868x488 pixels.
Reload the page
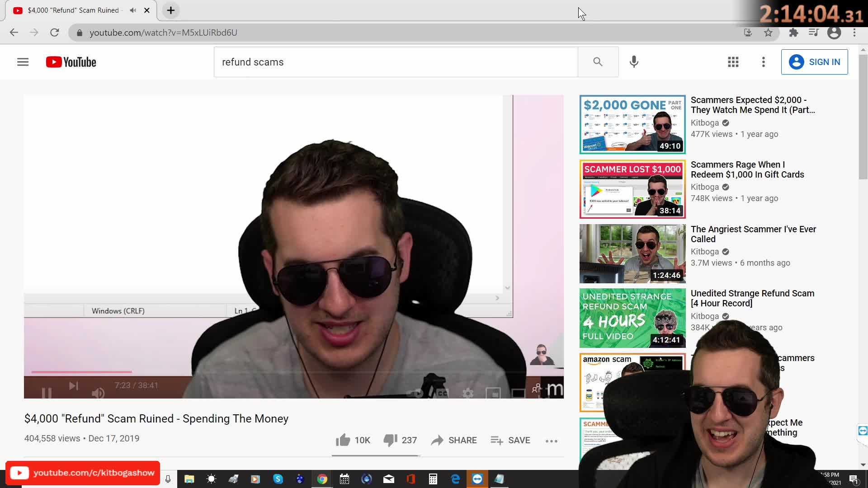[x=55, y=33]
